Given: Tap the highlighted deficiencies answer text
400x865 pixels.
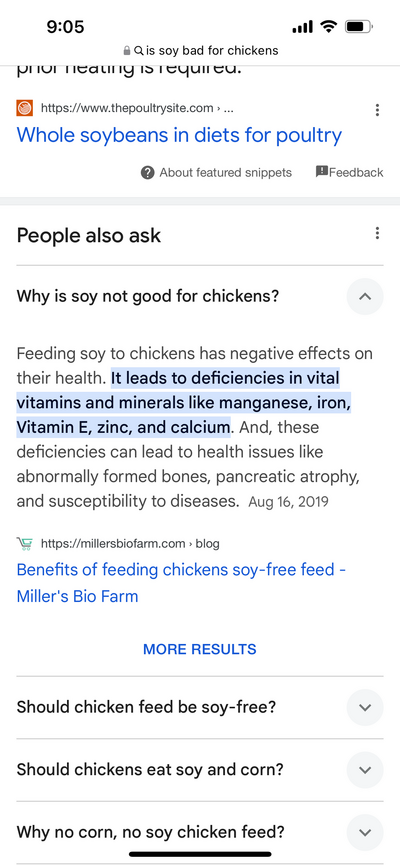Looking at the screenshot, I should pos(184,403).
